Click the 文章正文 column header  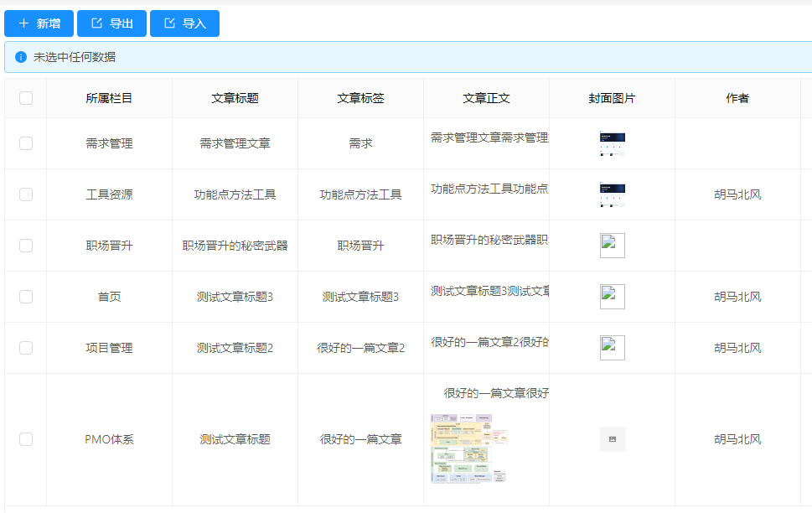tap(486, 98)
